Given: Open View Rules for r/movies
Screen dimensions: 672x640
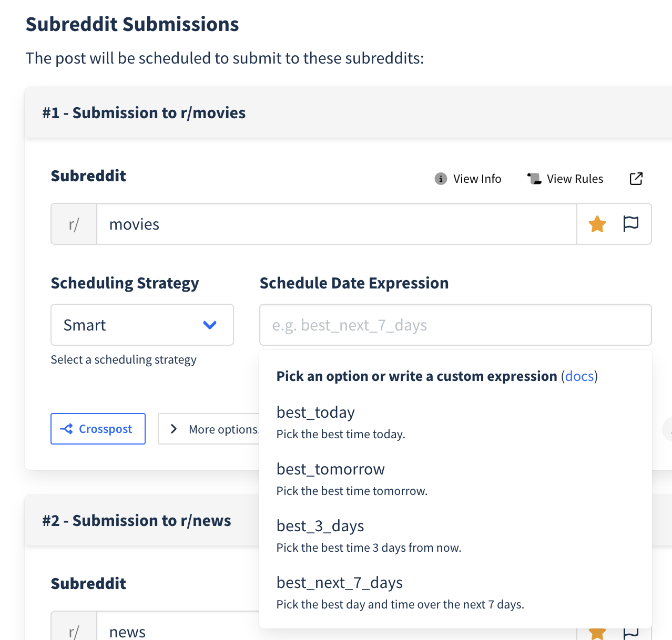Looking at the screenshot, I should coord(565,179).
